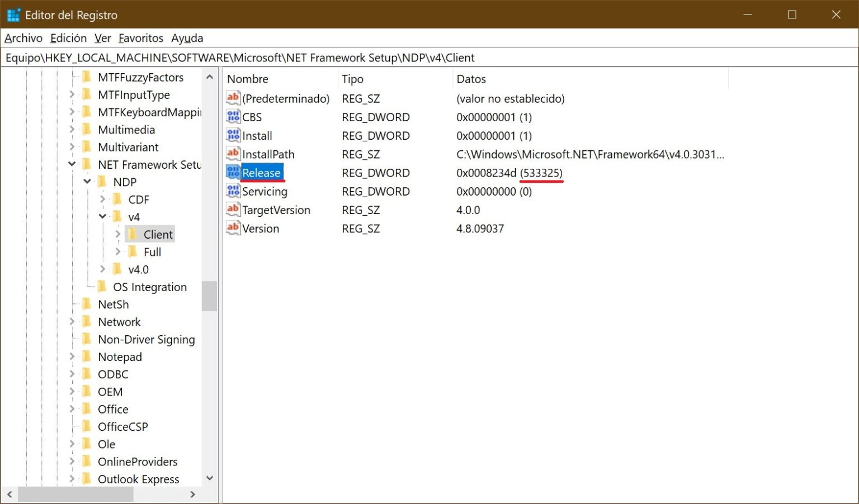Expand the Network tree node

(72, 321)
